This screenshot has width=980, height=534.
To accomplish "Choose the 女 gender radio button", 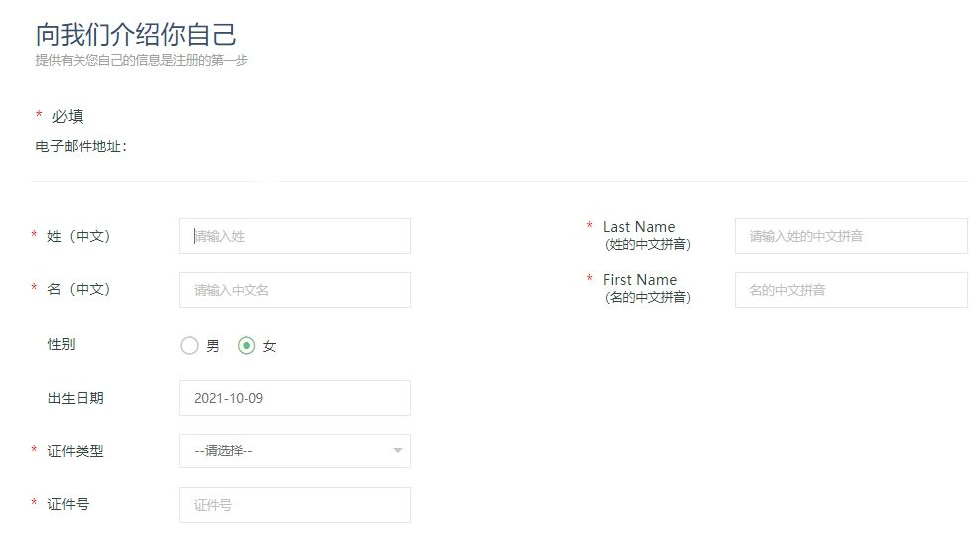I will pos(247,346).
